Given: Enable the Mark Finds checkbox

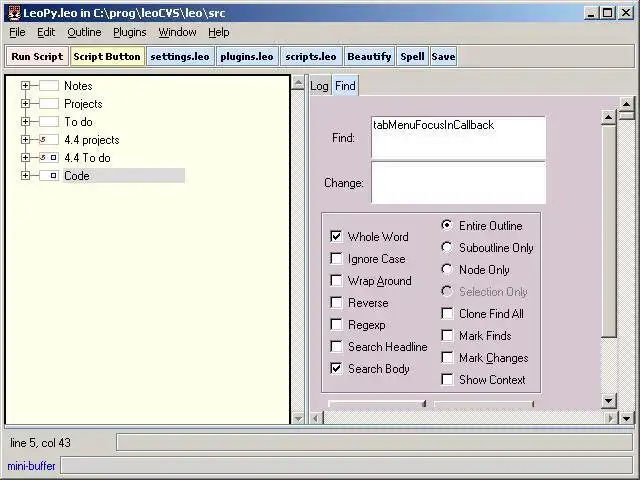Looking at the screenshot, I should click(447, 336).
